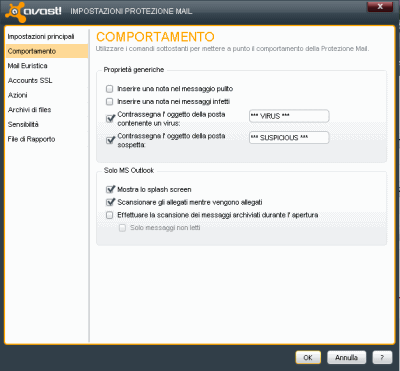This screenshot has width=400, height=371.
Task: Confirm settings with OK button
Action: pos(308,357)
